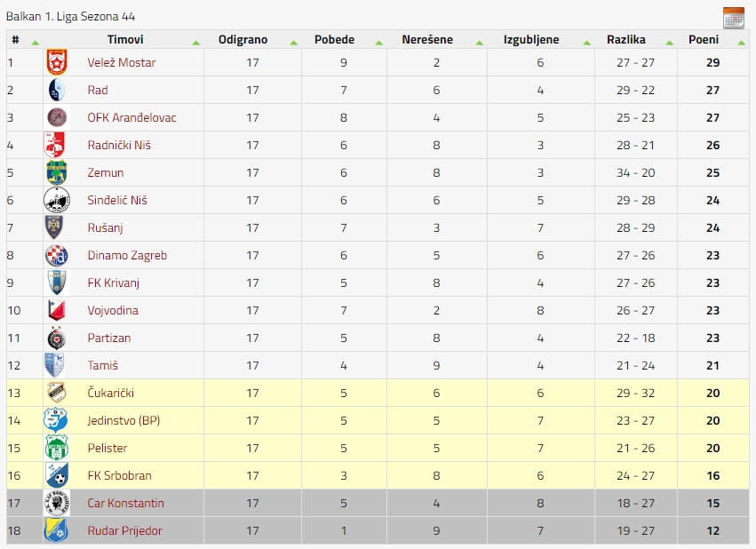
Task: Open the Car Konstantin team link
Action: click(126, 503)
